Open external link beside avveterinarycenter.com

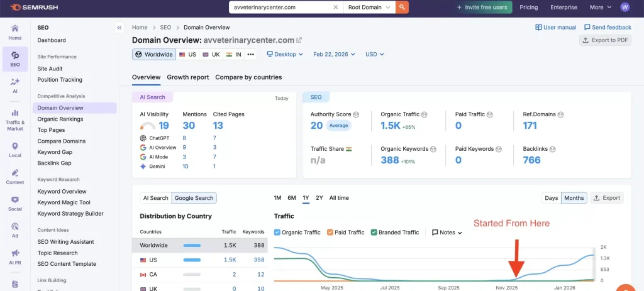coord(299,40)
